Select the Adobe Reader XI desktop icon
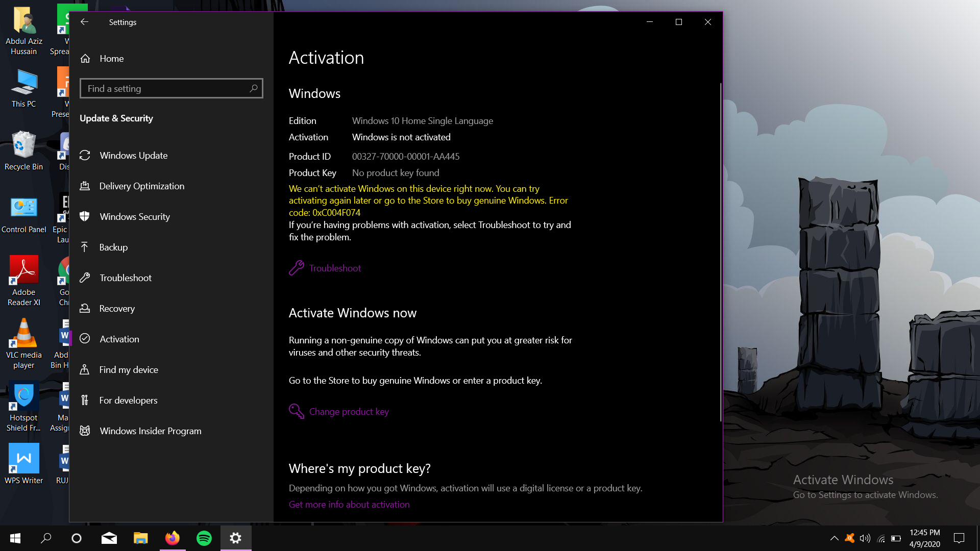Viewport: 980px width, 551px height. pos(24,281)
